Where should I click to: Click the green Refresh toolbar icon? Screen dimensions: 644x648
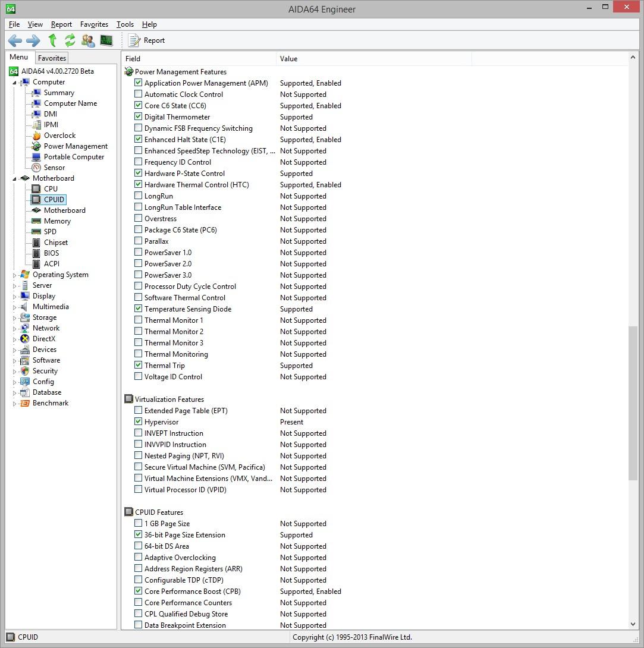point(70,40)
